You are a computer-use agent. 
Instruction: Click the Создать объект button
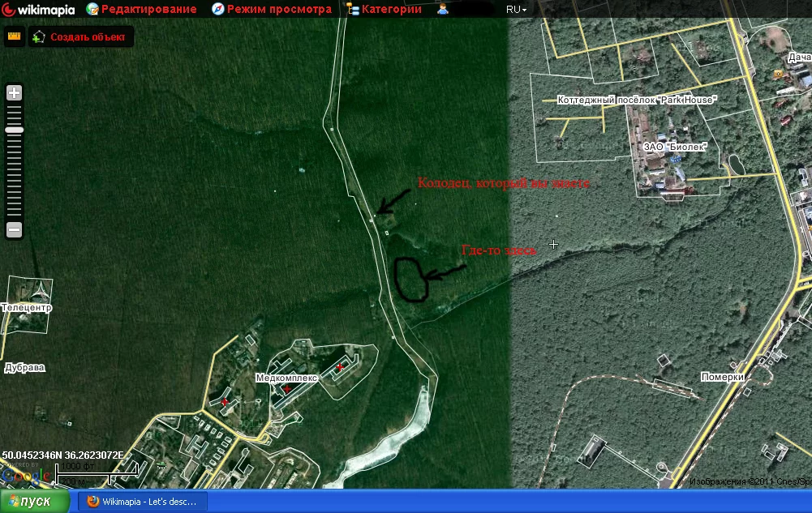coord(81,36)
